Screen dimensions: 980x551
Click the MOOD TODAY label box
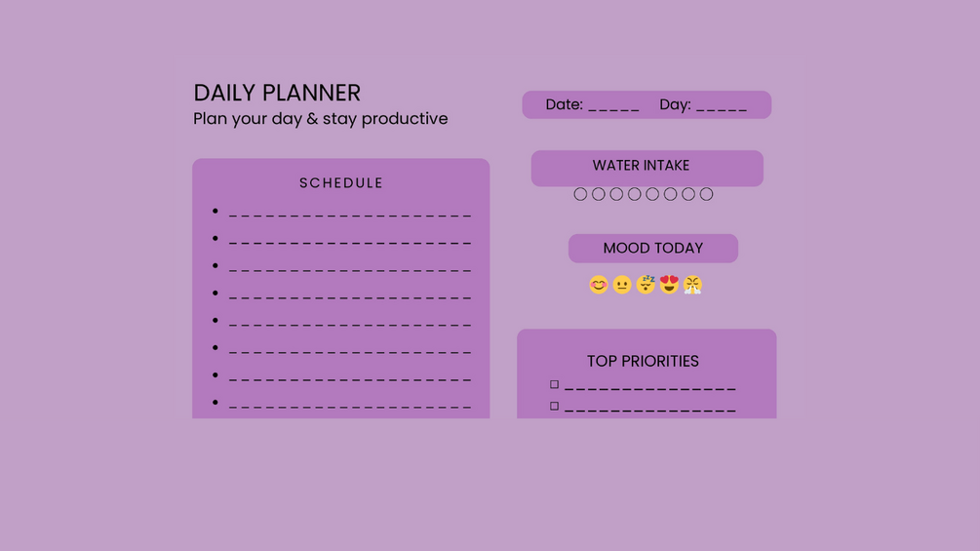click(x=653, y=248)
